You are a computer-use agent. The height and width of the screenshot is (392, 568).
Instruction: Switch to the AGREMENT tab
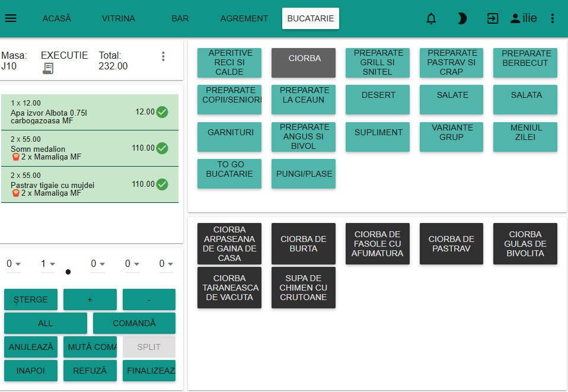pyautogui.click(x=244, y=18)
